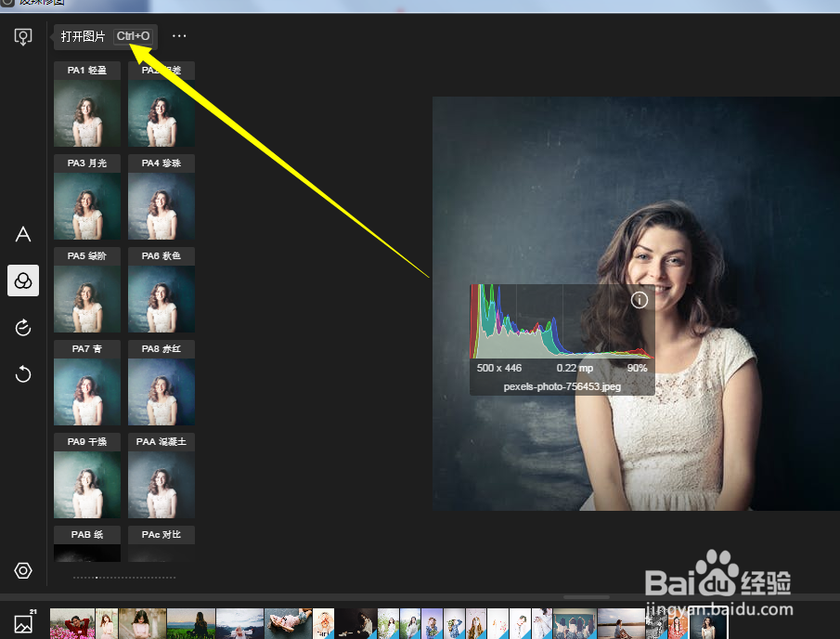Open the green field sunset thumbnail

coord(190,623)
